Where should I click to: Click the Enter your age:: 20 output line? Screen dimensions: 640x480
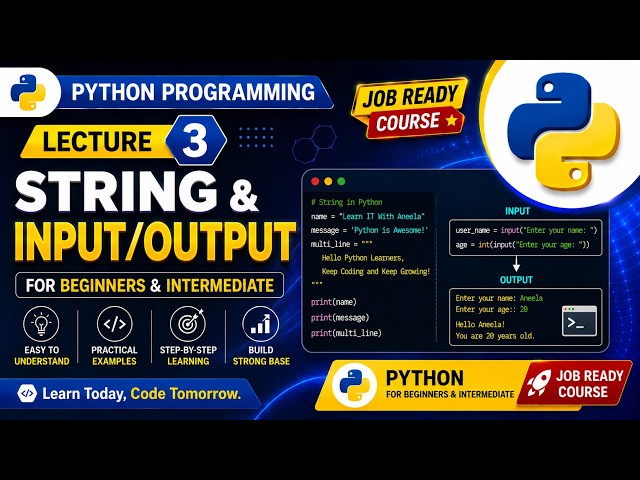click(492, 309)
